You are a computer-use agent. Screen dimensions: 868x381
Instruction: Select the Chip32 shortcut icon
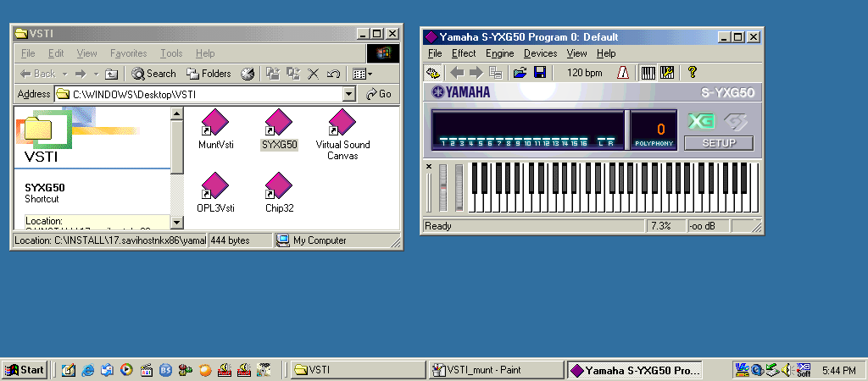[279, 192]
